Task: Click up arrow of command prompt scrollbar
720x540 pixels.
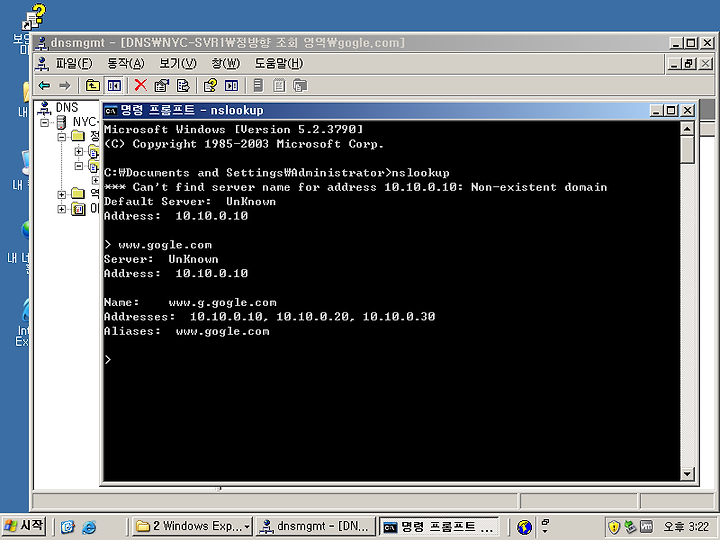Action: 687,129
